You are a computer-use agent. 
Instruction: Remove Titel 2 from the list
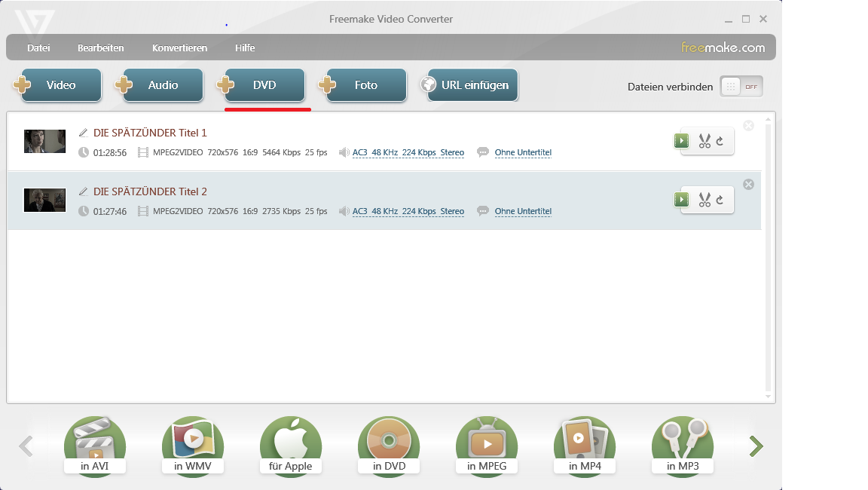coord(748,185)
